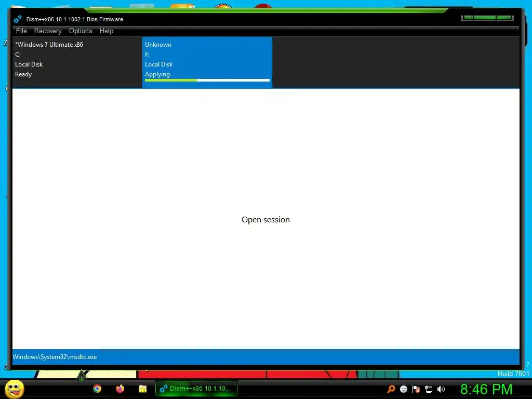Open the network tray icon
Screen dimensions: 532x399
coord(429,390)
